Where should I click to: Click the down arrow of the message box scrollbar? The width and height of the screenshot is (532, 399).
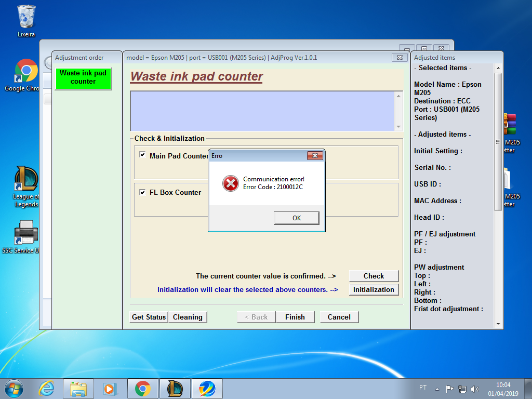[x=398, y=127]
